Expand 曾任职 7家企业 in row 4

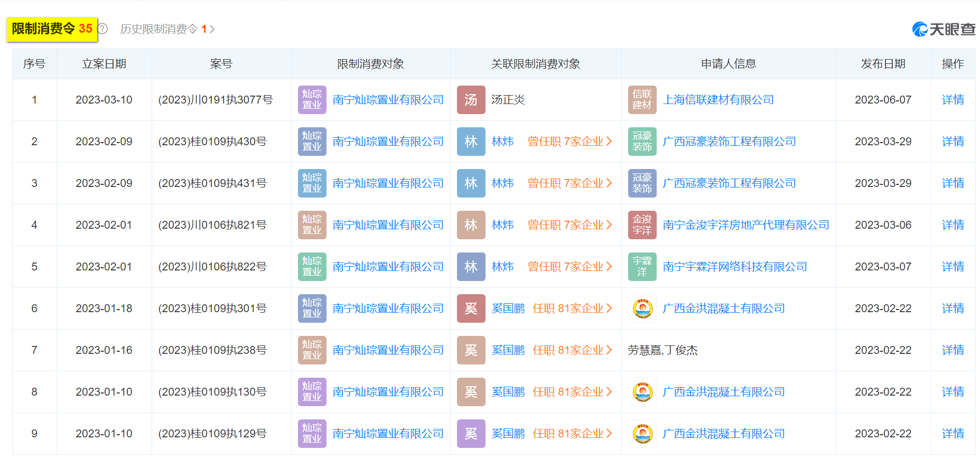[x=570, y=225]
